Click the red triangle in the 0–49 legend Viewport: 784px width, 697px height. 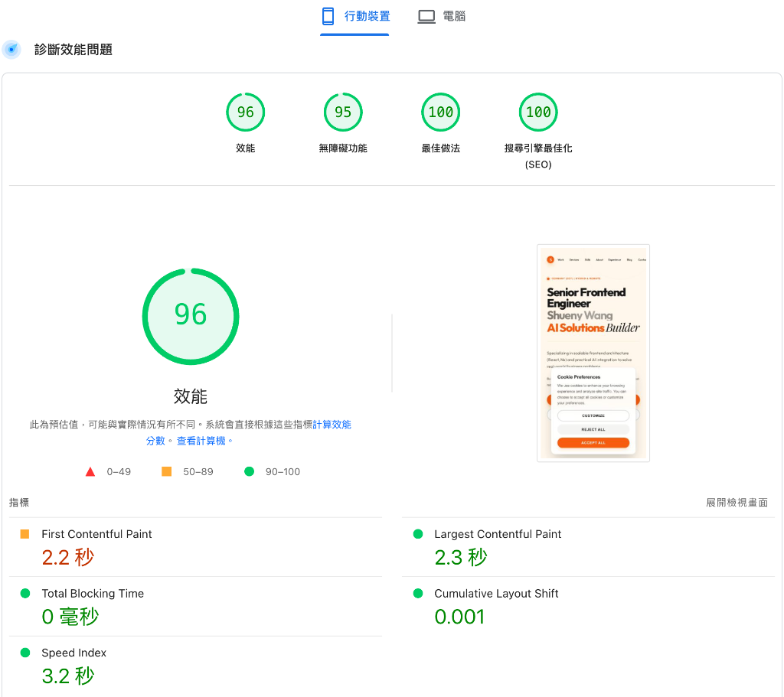coord(91,471)
